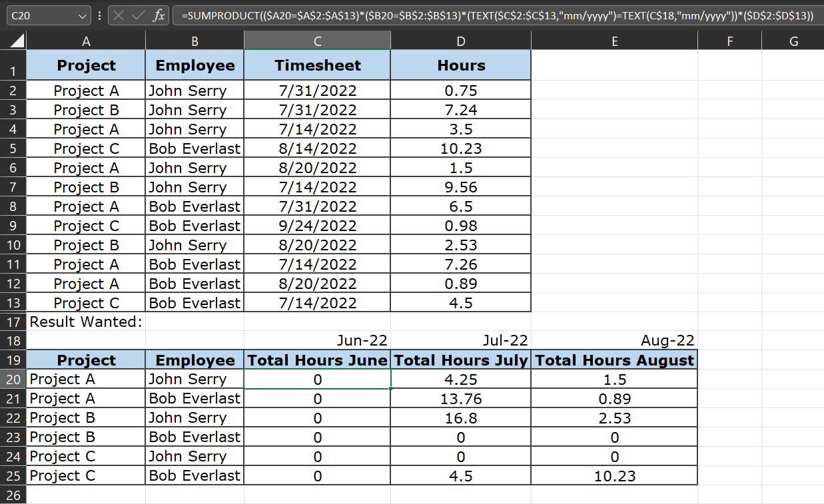Click the Employee header cell in row 1

click(x=195, y=65)
